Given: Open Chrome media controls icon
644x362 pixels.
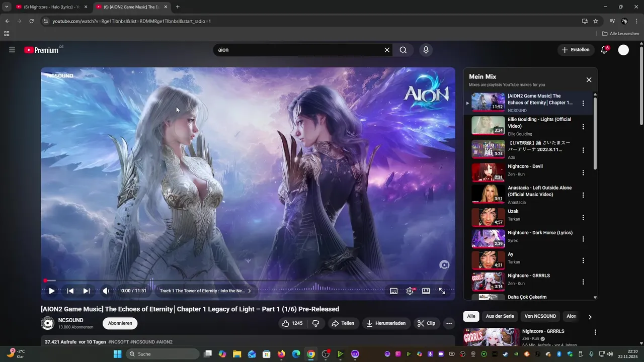Looking at the screenshot, I should coord(612,21).
